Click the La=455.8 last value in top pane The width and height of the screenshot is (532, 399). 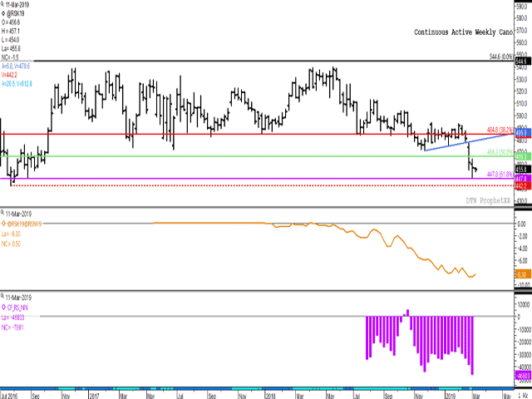11,49
